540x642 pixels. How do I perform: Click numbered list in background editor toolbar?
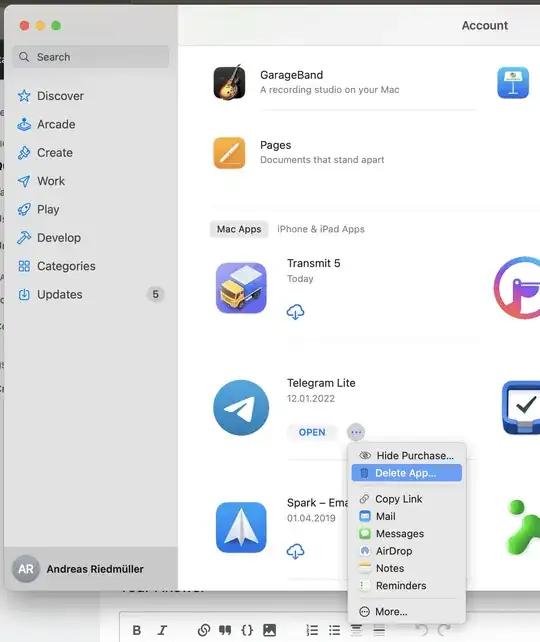[x=312, y=630]
